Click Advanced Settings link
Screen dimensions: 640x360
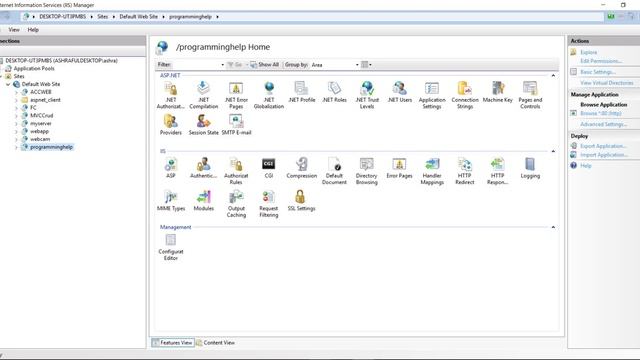pyautogui.click(x=603, y=124)
